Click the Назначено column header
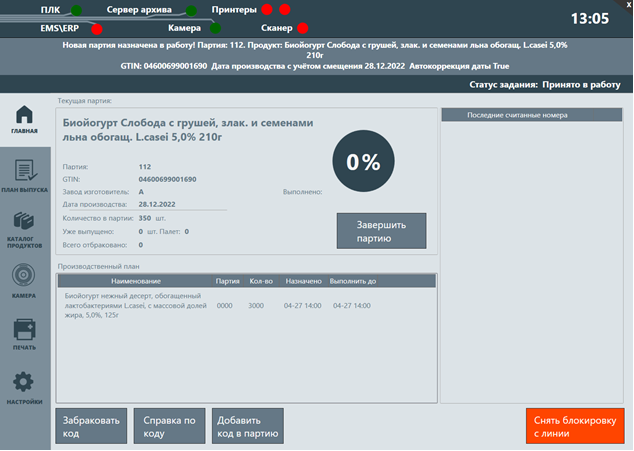This screenshot has height=451, width=634. pyautogui.click(x=303, y=281)
